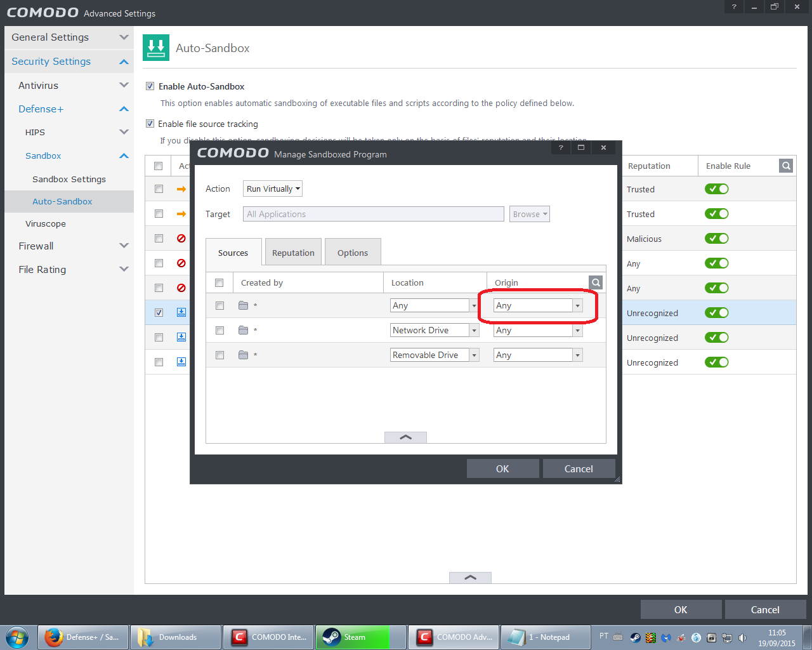
Task: Click orange arrow icon in first rule row
Action: (181, 189)
